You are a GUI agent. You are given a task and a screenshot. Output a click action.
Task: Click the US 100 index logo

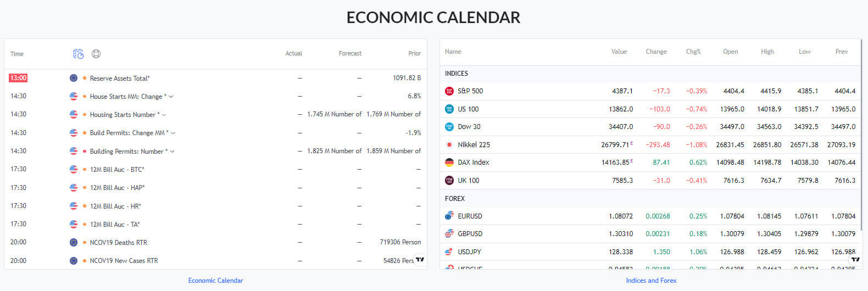pos(449,109)
